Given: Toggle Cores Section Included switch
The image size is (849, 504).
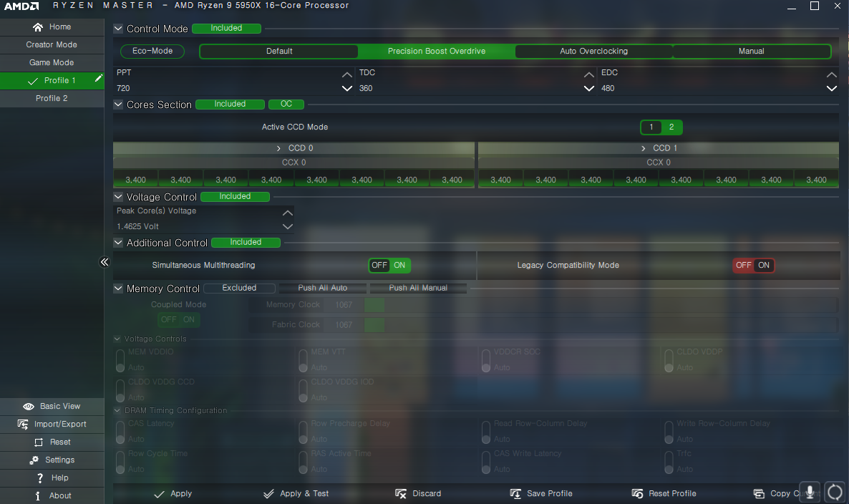Looking at the screenshot, I should (x=230, y=104).
